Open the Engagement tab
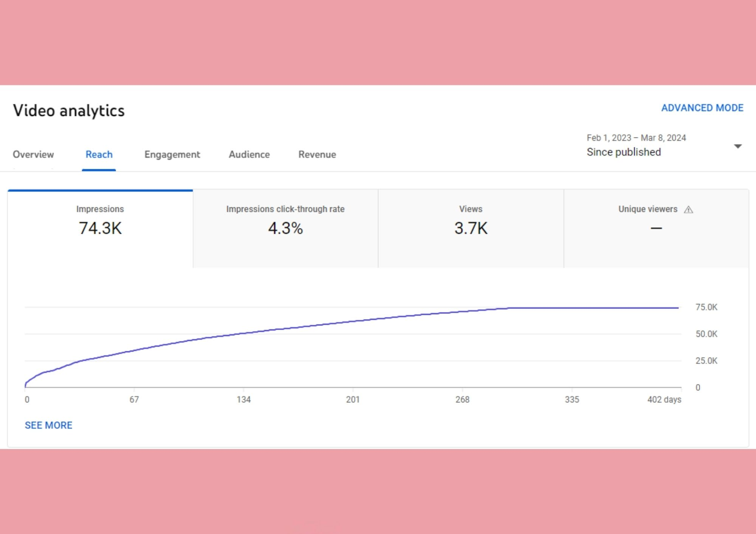 coord(172,154)
